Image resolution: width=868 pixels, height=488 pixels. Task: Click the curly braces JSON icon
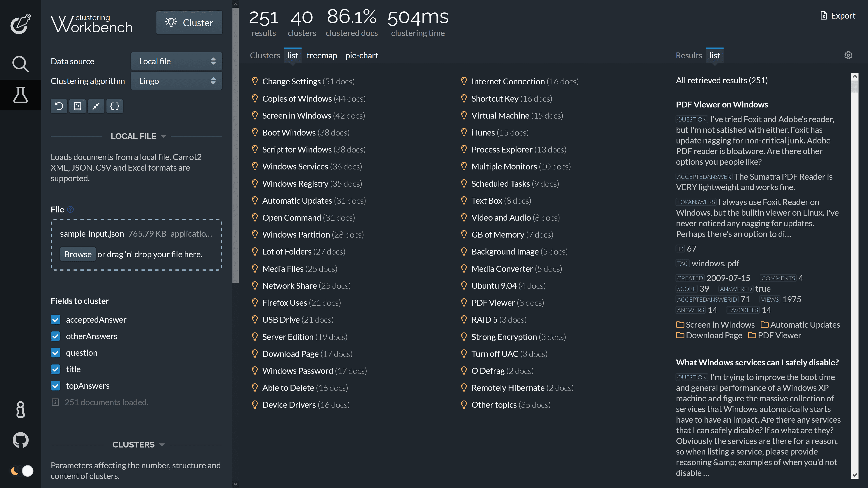[x=115, y=106]
